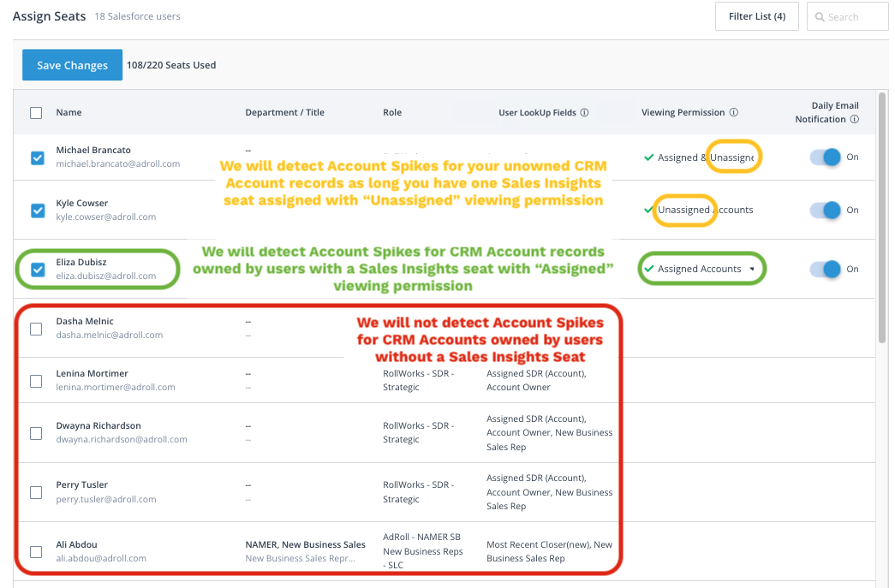895x588 pixels.
Task: Expand Kyle Cowser's Unassigned Accounts dropdown
Action: pos(702,211)
